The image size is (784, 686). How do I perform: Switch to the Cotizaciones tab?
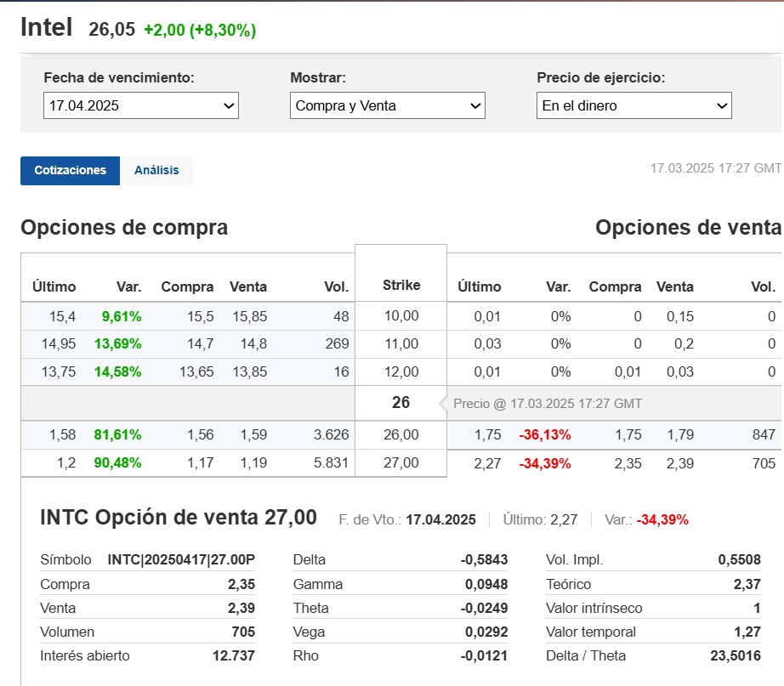pos(70,171)
